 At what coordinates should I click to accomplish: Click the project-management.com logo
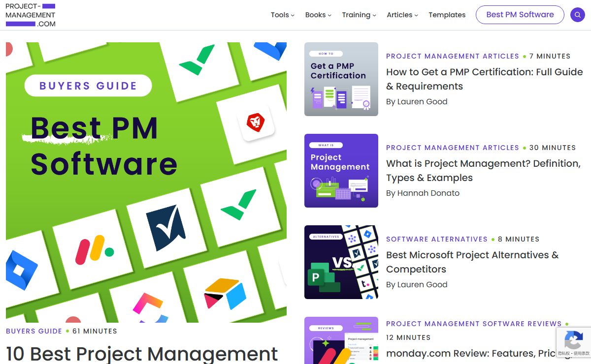click(x=31, y=15)
